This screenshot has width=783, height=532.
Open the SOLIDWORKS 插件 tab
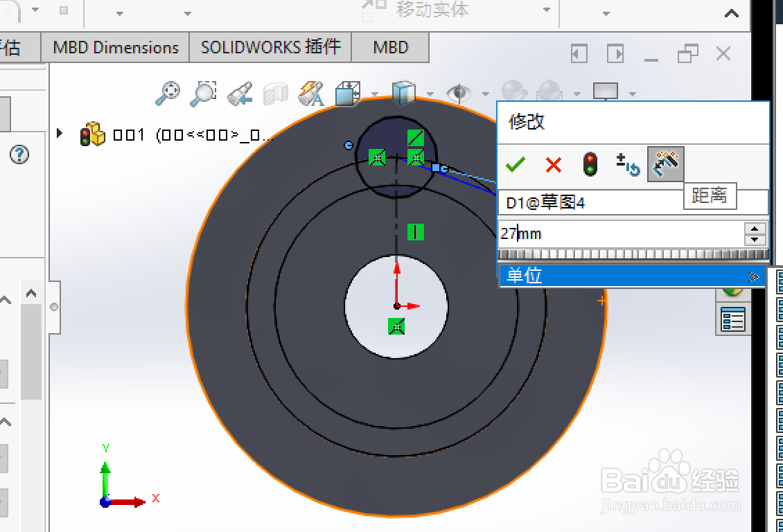click(271, 47)
